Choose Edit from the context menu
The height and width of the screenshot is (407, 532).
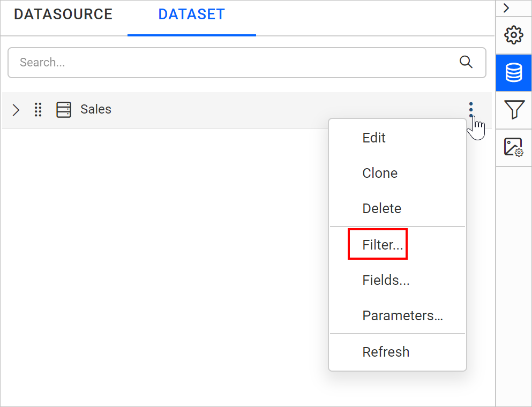(x=373, y=138)
